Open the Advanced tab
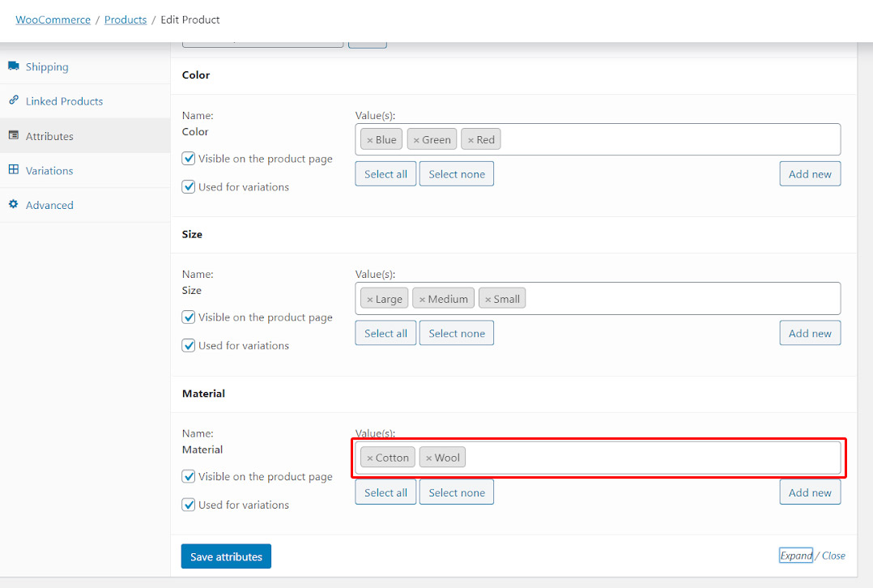Screen dimensions: 873x588 tap(85, 205)
